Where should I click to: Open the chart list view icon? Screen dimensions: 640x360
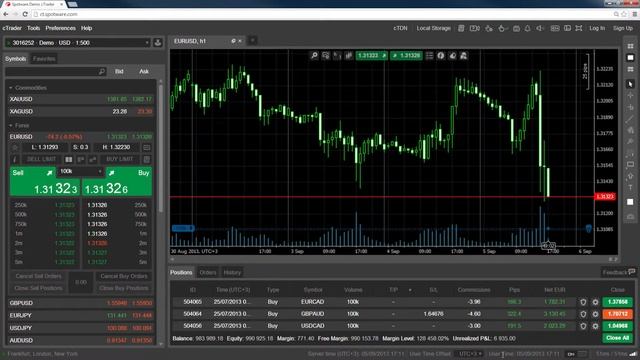(x=429, y=56)
